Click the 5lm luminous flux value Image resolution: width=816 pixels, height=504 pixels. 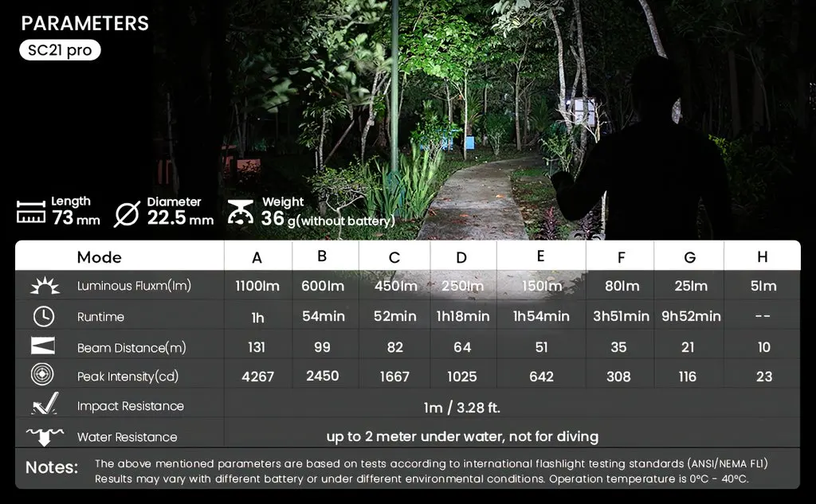[x=763, y=286]
